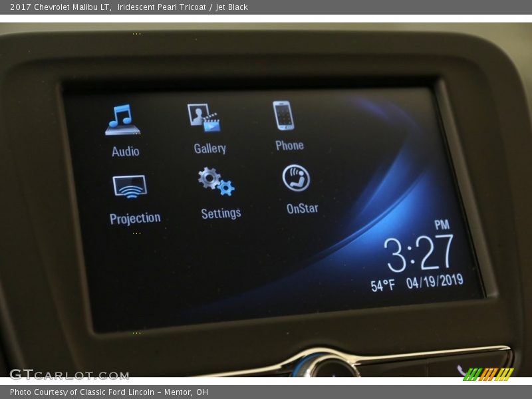This screenshot has width=532, height=399.
Task: Open the Settings gears icon
Action: pyautogui.click(x=217, y=181)
